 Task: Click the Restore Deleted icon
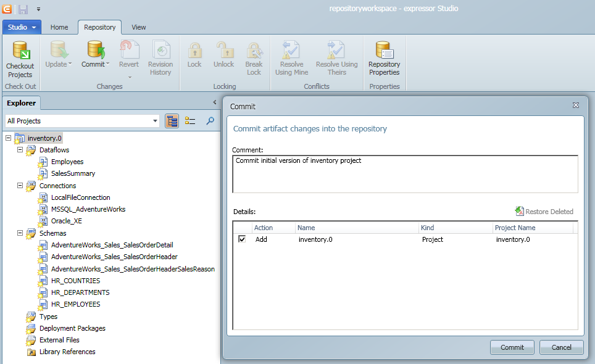point(519,211)
